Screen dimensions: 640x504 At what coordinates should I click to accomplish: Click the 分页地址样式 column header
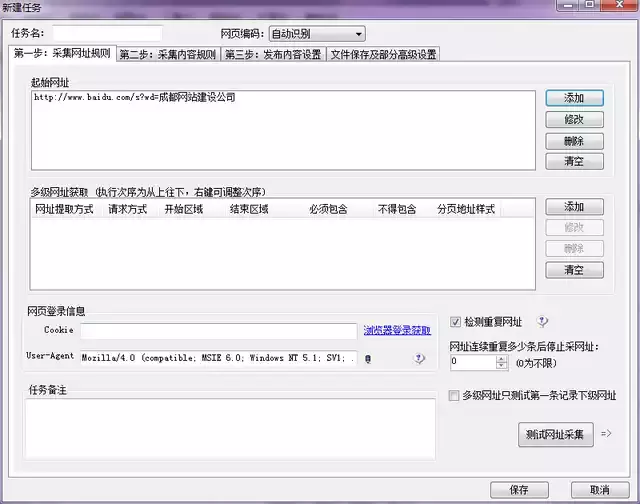tap(466, 209)
